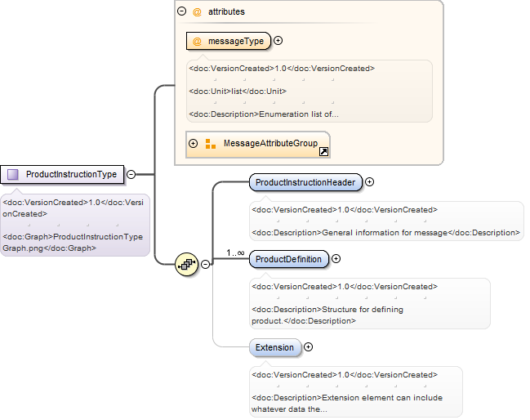This screenshot has height=420, width=530.
Task: Collapse the attributes section
Action: pos(182,11)
